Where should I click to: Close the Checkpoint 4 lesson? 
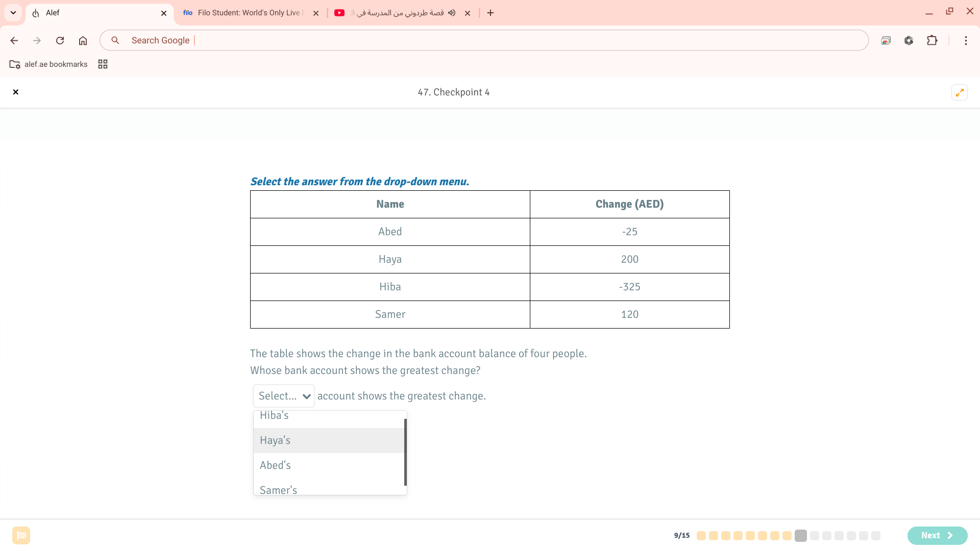coord(16,92)
